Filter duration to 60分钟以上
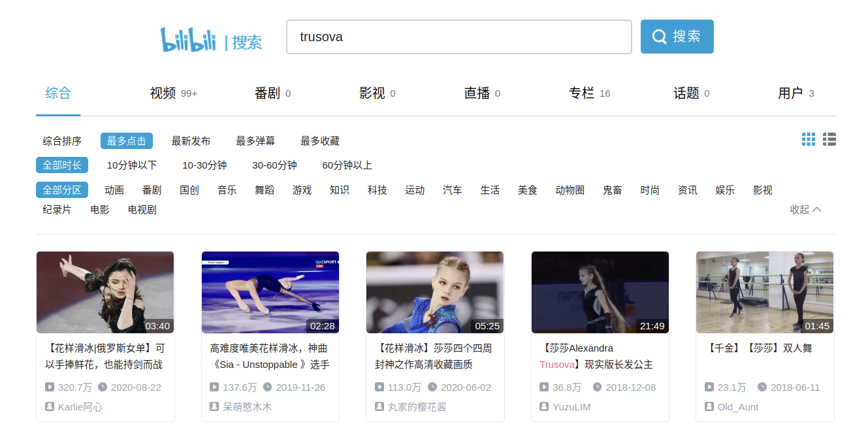The width and height of the screenshot is (868, 428). [x=347, y=165]
